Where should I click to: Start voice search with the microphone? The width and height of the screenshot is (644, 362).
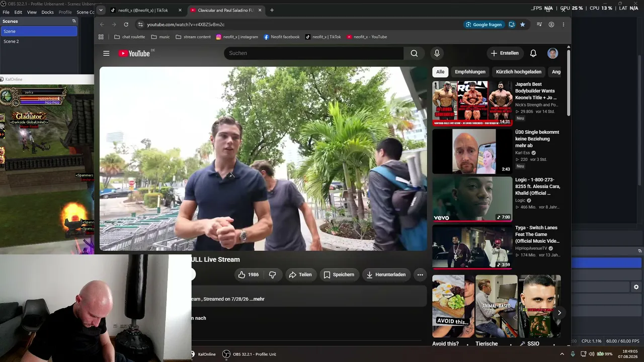click(x=437, y=53)
